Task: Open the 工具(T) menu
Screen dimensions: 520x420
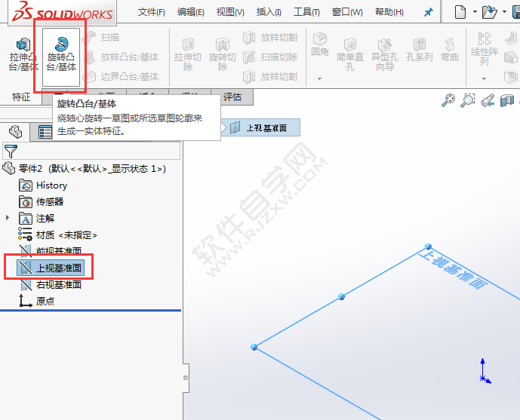Action: point(306,12)
